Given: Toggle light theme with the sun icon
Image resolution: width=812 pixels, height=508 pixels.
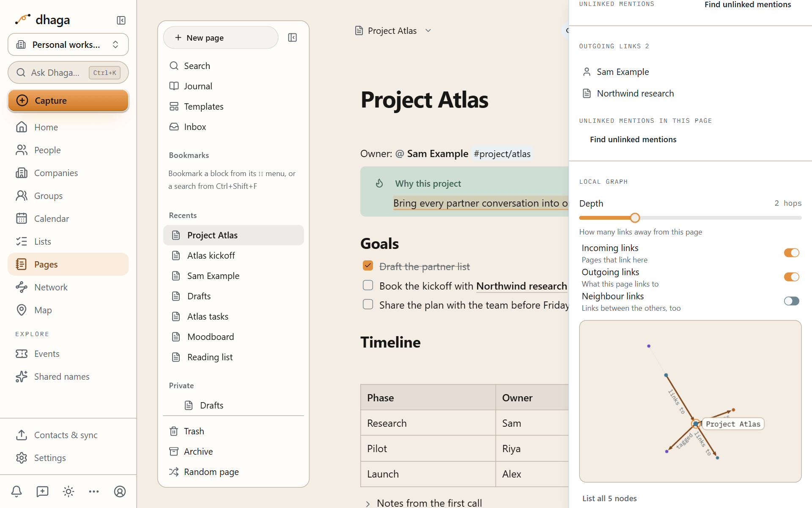Looking at the screenshot, I should [x=69, y=491].
